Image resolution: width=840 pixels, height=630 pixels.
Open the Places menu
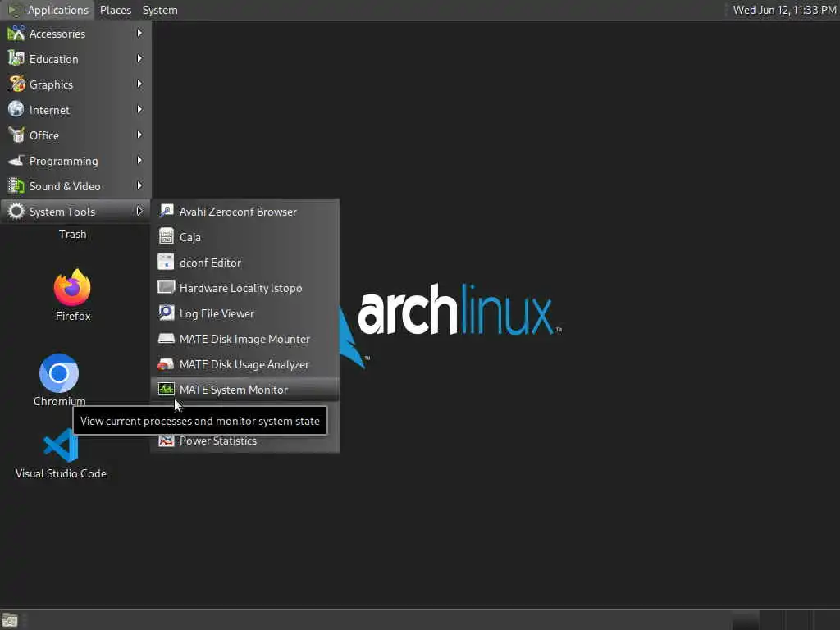click(x=115, y=10)
